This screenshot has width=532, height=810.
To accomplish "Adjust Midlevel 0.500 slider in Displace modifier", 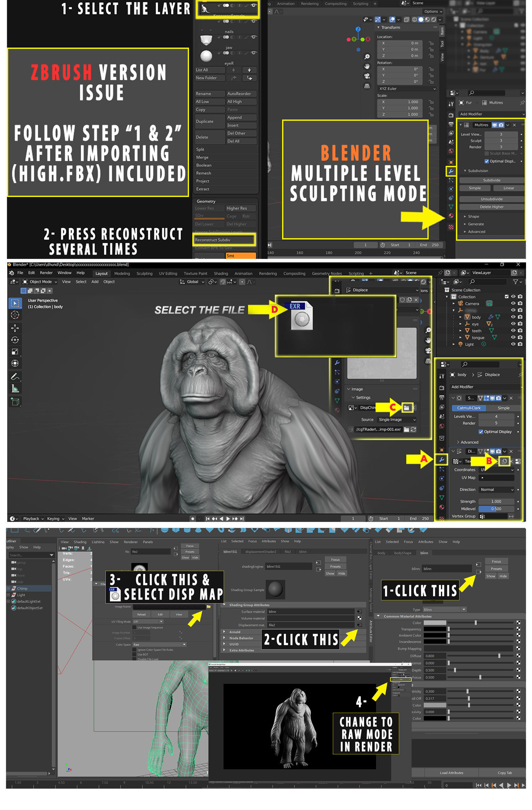I will point(496,509).
